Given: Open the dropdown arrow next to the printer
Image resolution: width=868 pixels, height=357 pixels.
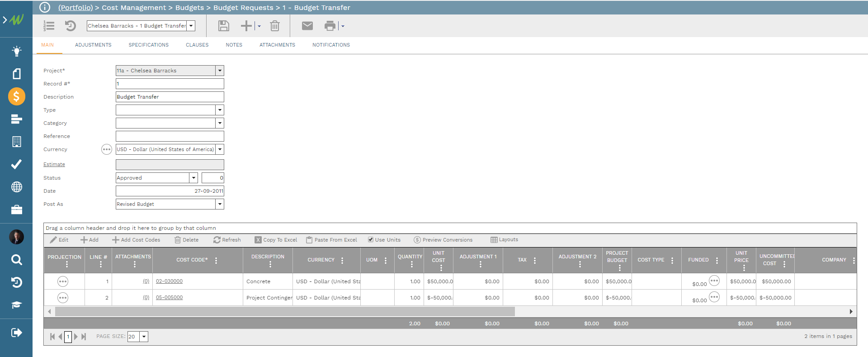Looking at the screenshot, I should (343, 26).
